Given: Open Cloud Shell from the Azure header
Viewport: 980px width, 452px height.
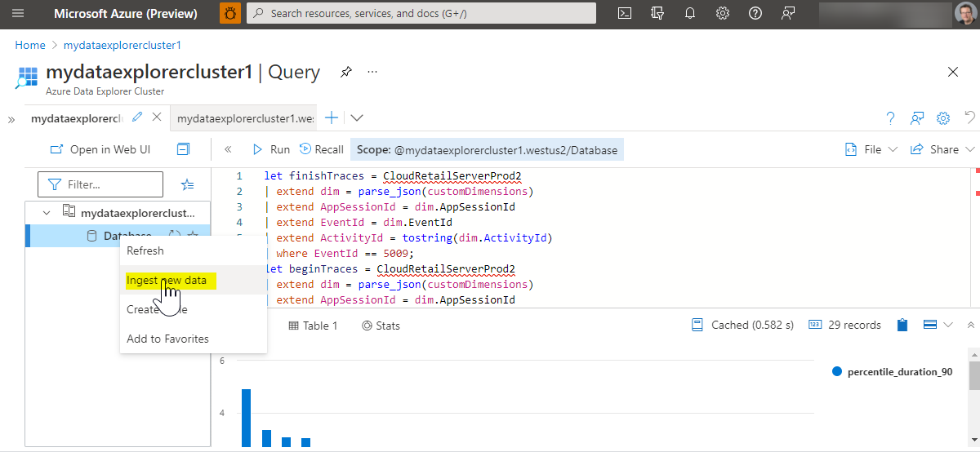Looking at the screenshot, I should coord(624,14).
